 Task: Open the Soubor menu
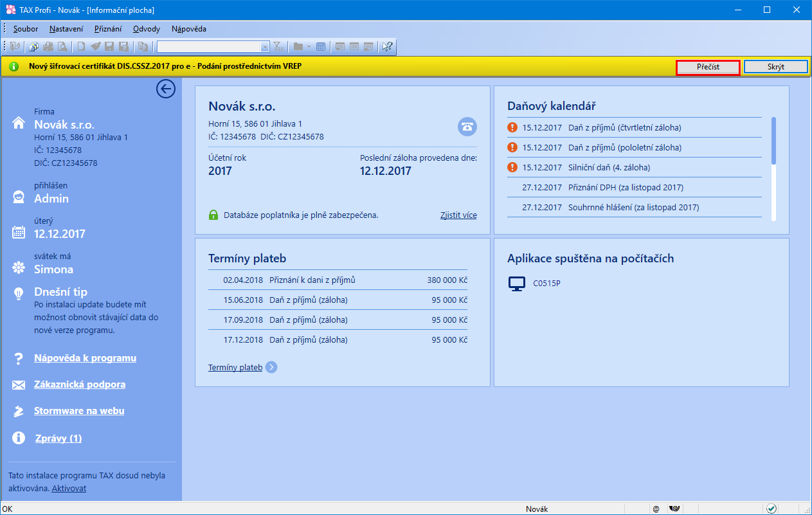[26, 29]
